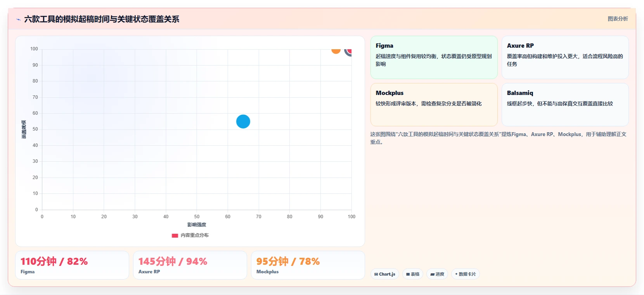The height and width of the screenshot is (295, 644).
Task: Click the Axure RP heading in info card
Action: (x=520, y=46)
